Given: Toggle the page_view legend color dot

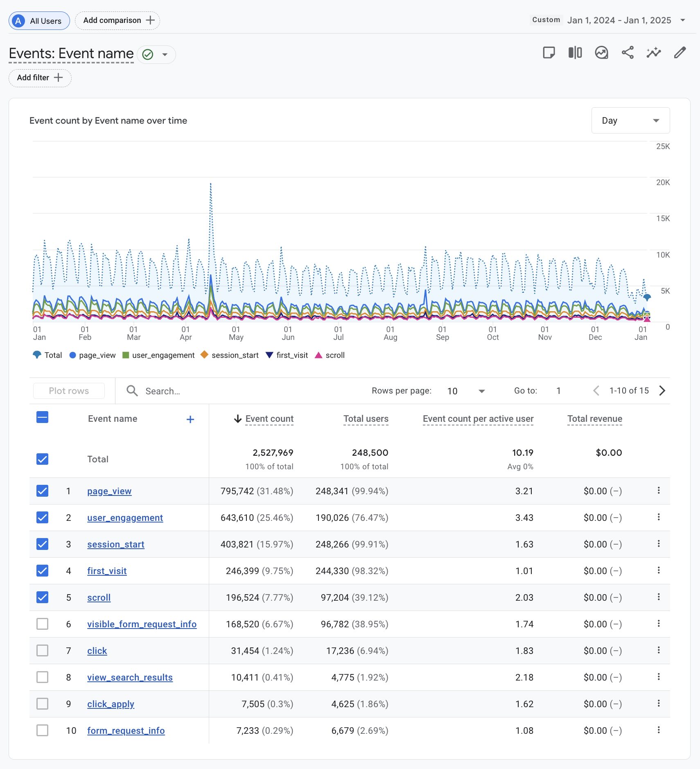Looking at the screenshot, I should coord(72,355).
